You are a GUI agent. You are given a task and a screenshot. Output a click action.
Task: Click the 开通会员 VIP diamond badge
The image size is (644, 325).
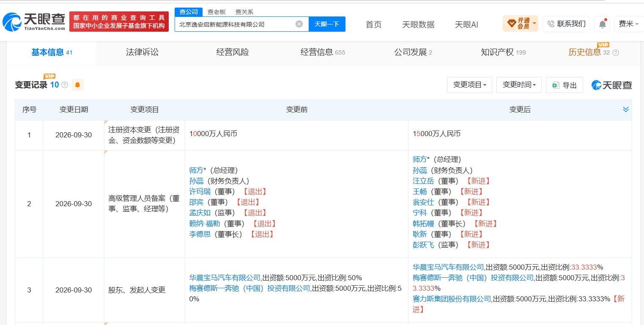521,24
